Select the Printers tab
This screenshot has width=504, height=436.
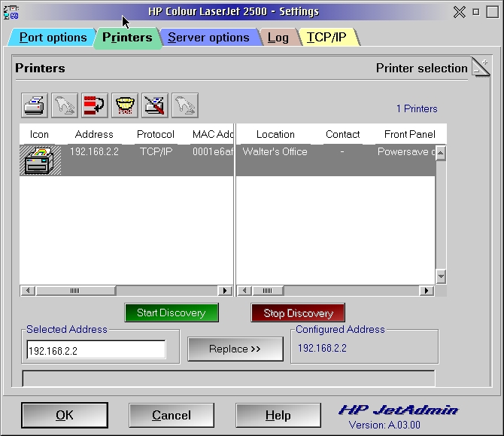[x=127, y=38]
